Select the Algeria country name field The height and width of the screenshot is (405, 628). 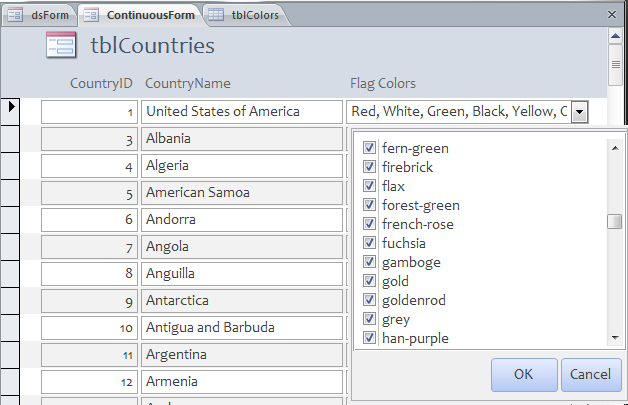pos(242,166)
